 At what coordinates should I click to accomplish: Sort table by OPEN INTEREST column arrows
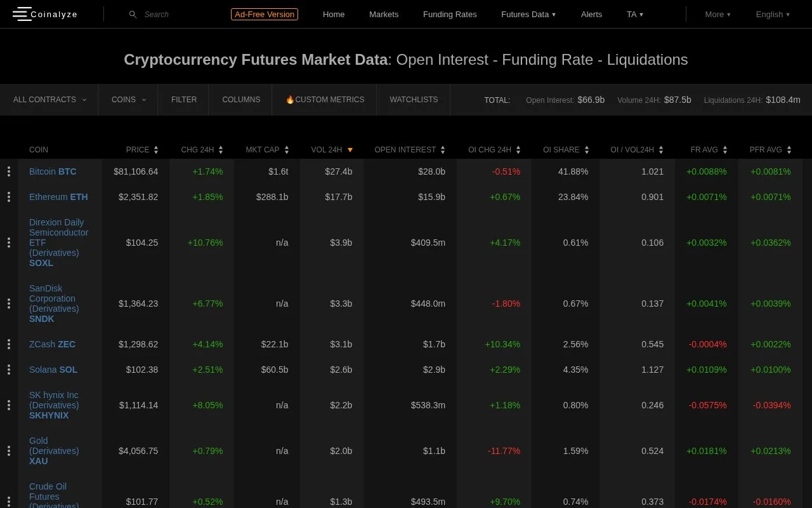(443, 150)
